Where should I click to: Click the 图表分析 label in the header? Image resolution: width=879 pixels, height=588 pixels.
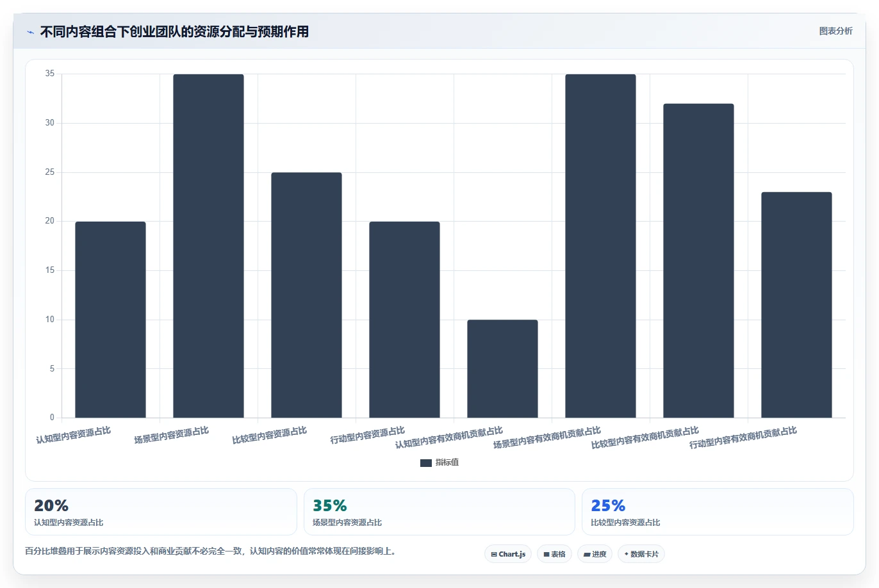tap(835, 31)
